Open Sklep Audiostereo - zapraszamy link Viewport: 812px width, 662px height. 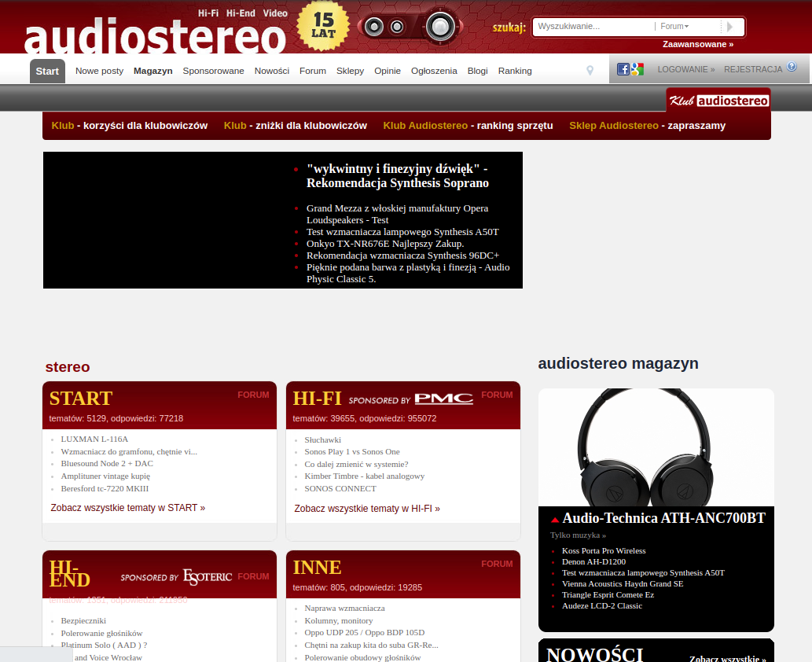tap(648, 126)
